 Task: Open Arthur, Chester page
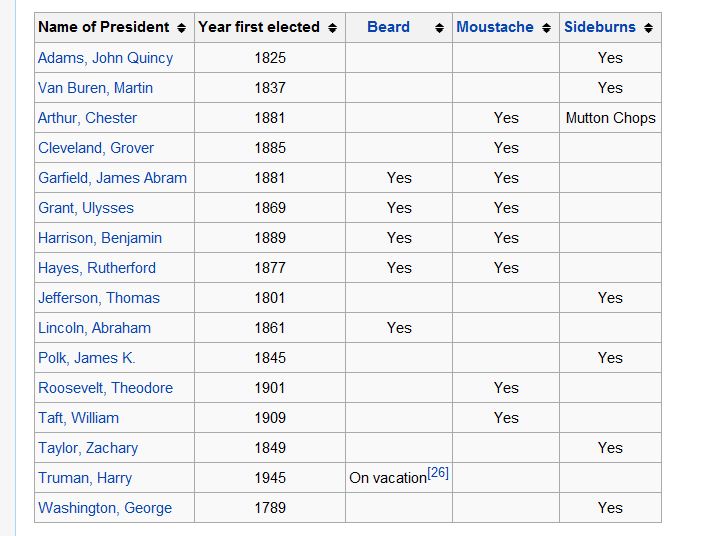click(x=87, y=118)
